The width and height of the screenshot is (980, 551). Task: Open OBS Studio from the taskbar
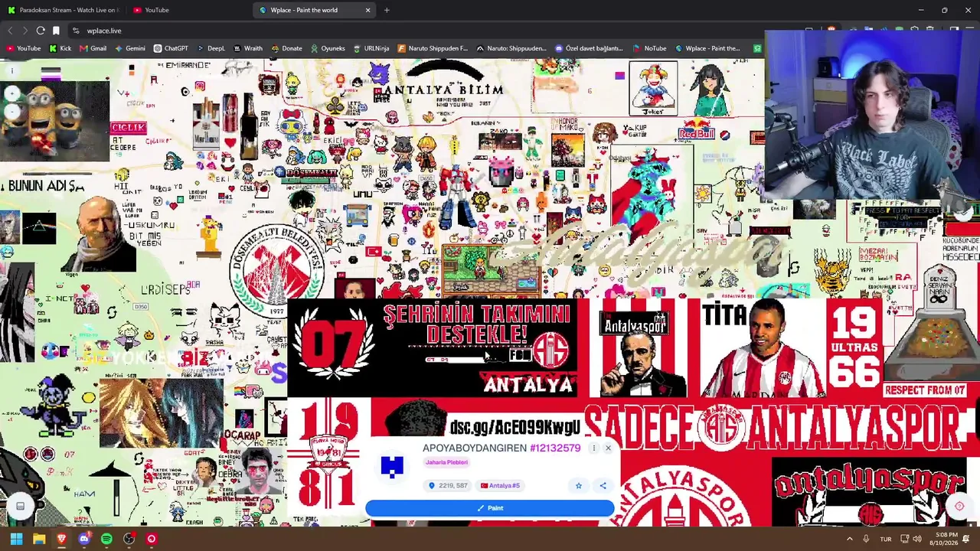129,539
